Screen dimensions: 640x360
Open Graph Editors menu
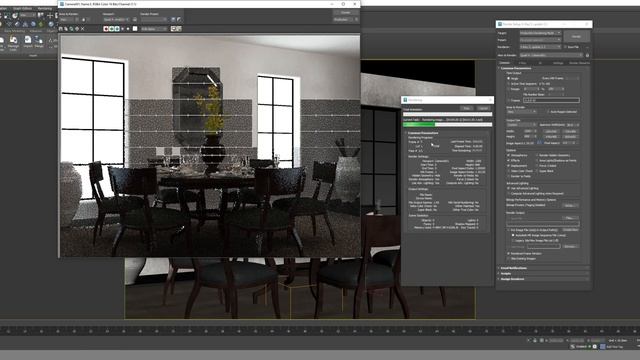tap(22, 8)
